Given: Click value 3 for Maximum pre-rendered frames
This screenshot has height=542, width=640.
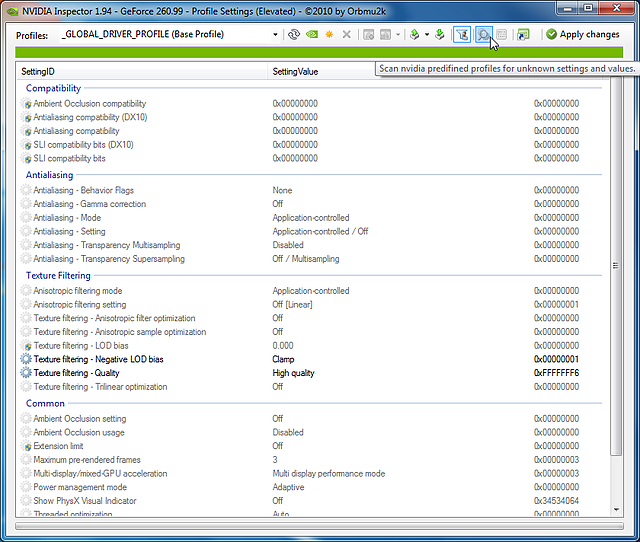Looking at the screenshot, I should coord(275,460).
